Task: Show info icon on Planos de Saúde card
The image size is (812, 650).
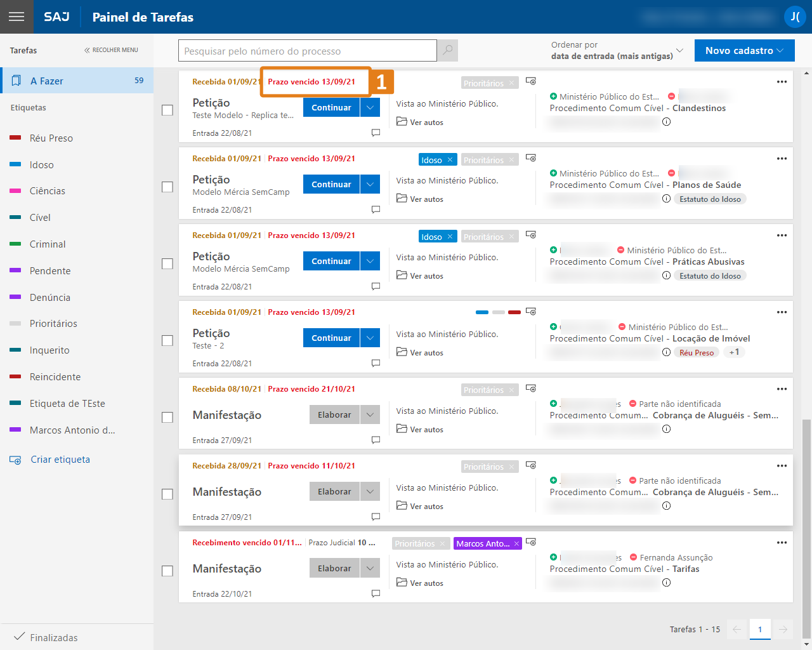Action: point(666,199)
